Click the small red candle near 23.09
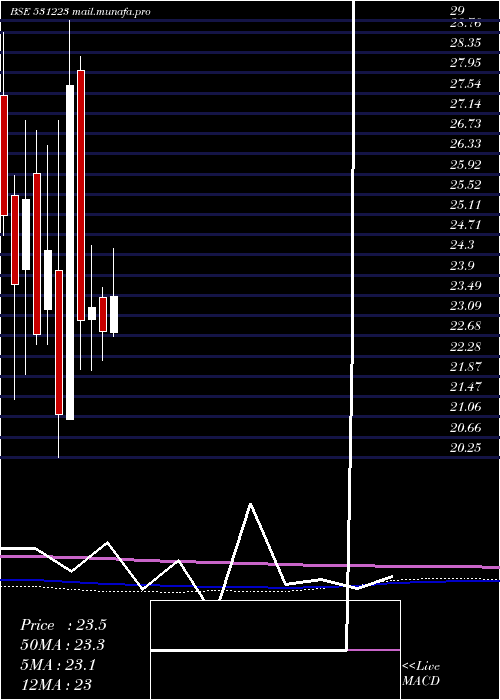The height and width of the screenshot is (700, 500). tap(103, 314)
